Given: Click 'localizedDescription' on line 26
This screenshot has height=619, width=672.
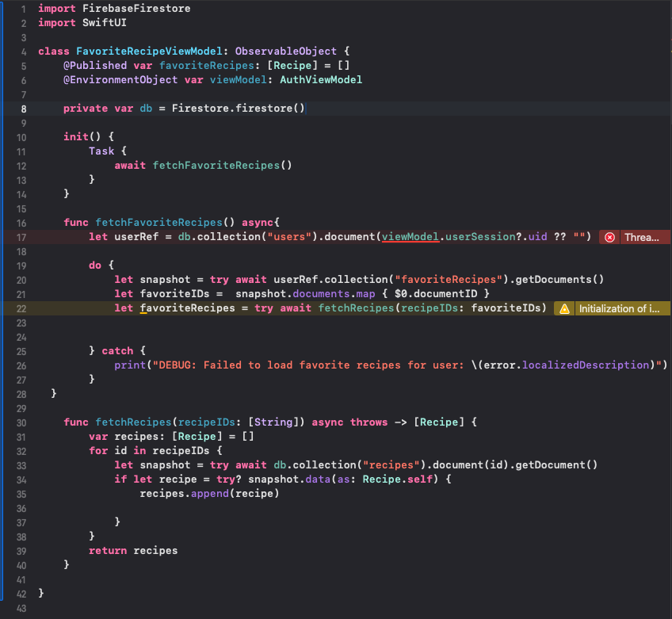Looking at the screenshot, I should (586, 365).
